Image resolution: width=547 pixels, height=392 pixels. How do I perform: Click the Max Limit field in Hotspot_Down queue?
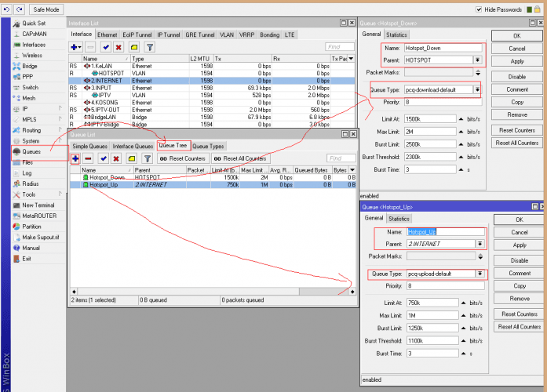tap(430, 132)
